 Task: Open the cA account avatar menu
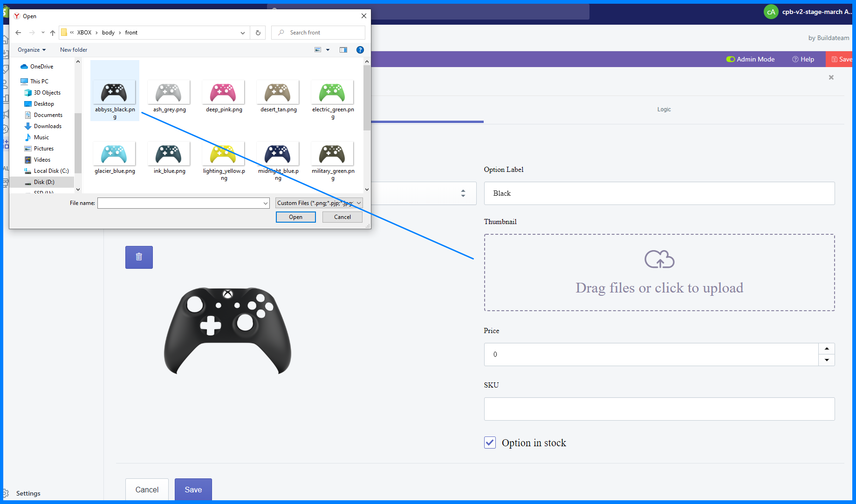[771, 12]
